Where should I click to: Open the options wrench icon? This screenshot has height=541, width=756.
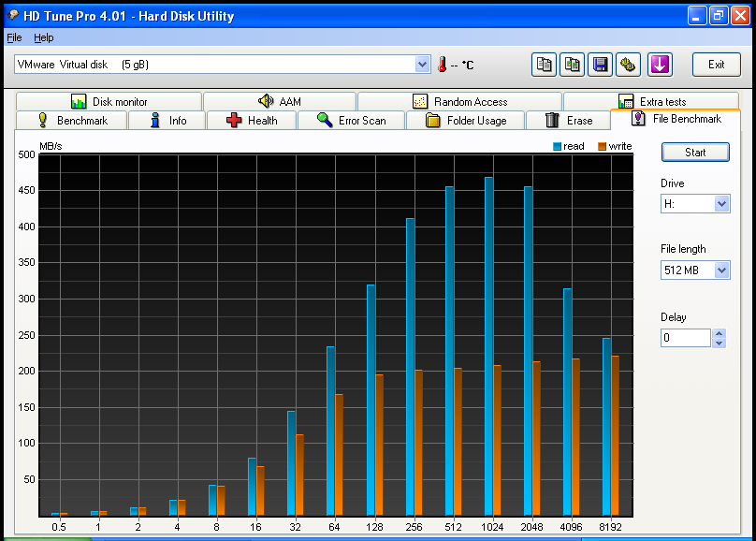(628, 65)
